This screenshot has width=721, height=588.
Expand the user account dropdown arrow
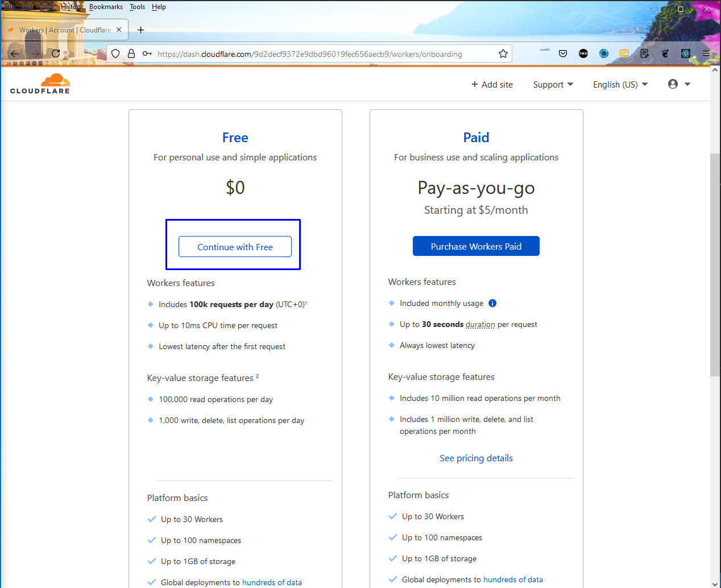[x=687, y=84]
